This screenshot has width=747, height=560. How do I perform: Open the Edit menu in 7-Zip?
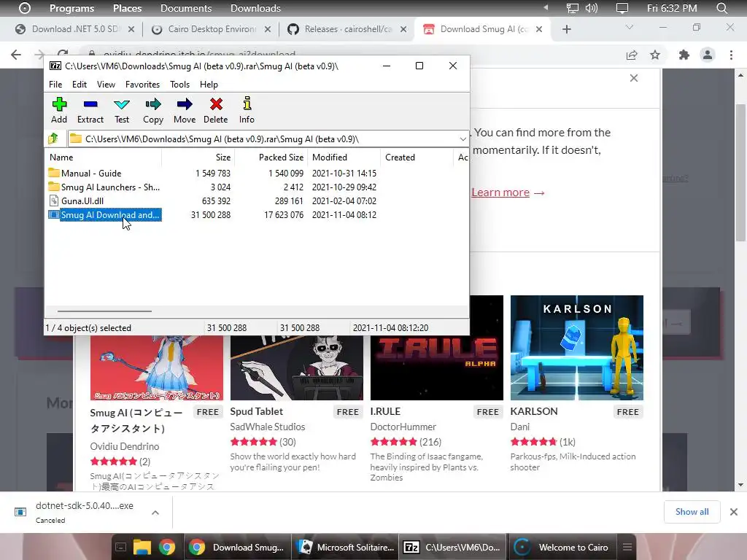point(79,85)
